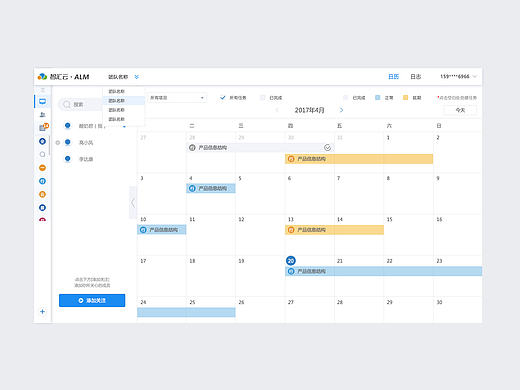The width and height of the screenshot is (520, 390).
Task: Open the blue task bar starting April 20
Action: point(383,271)
